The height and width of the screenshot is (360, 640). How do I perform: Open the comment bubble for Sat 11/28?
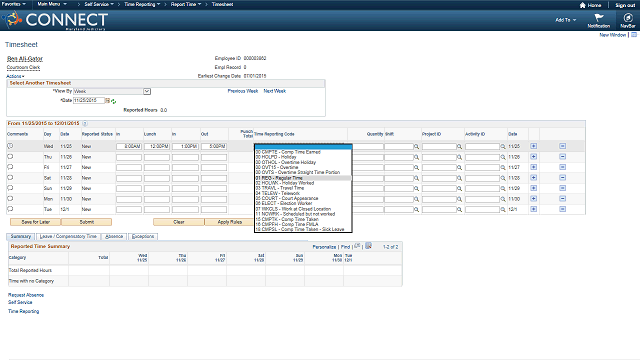click(x=10, y=178)
